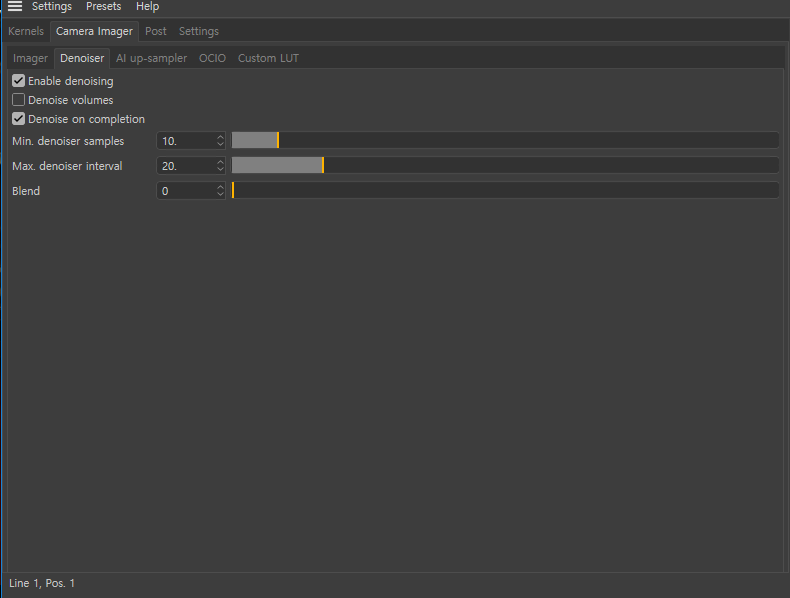Decrease Blend value with down arrow
The width and height of the screenshot is (790, 598).
[220, 194]
